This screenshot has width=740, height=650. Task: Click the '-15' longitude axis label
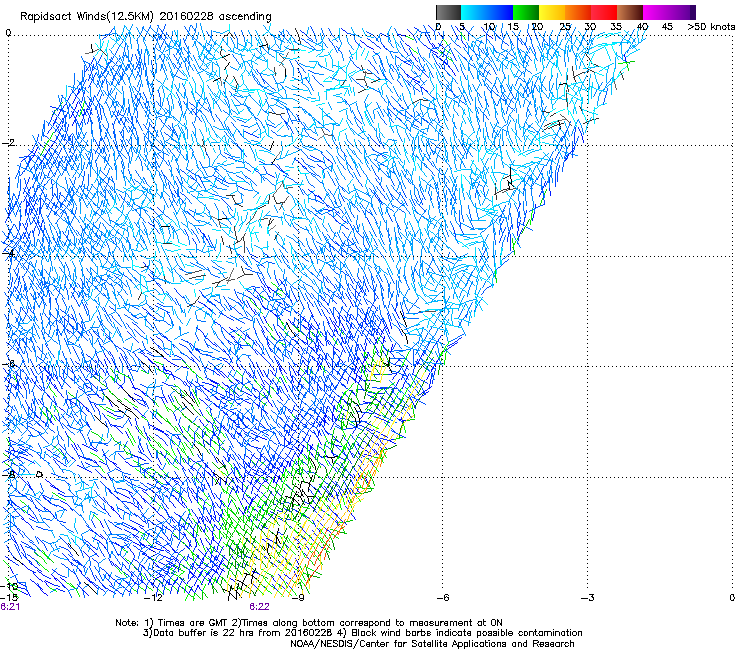[9, 597]
